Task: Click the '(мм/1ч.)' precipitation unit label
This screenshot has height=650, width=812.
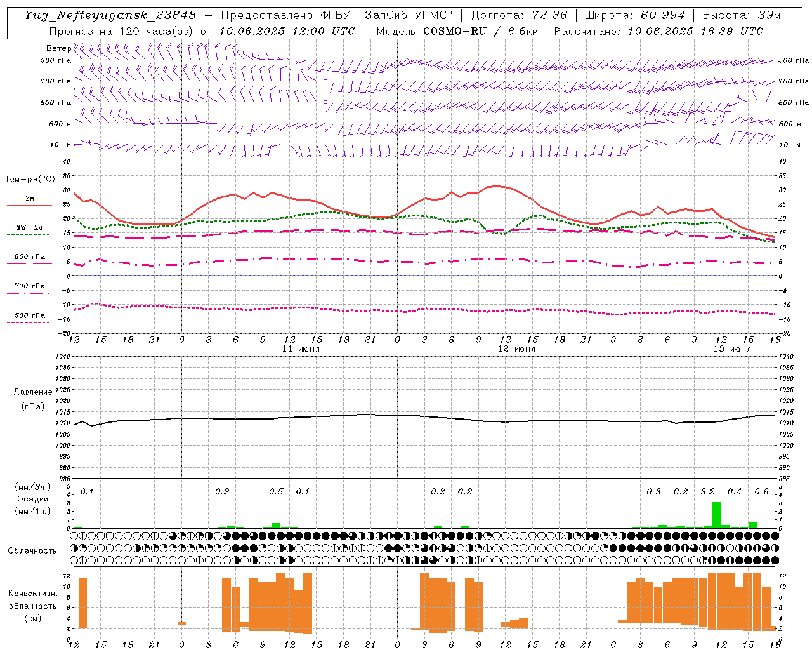Action: coord(33,511)
